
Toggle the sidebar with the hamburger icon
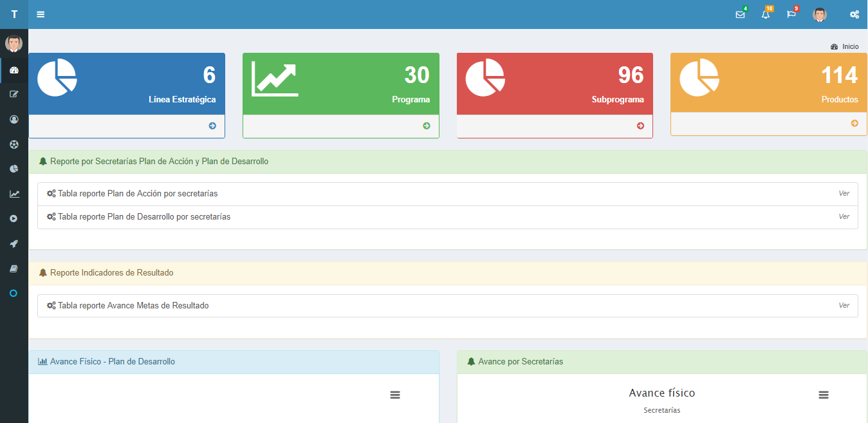[x=41, y=14]
